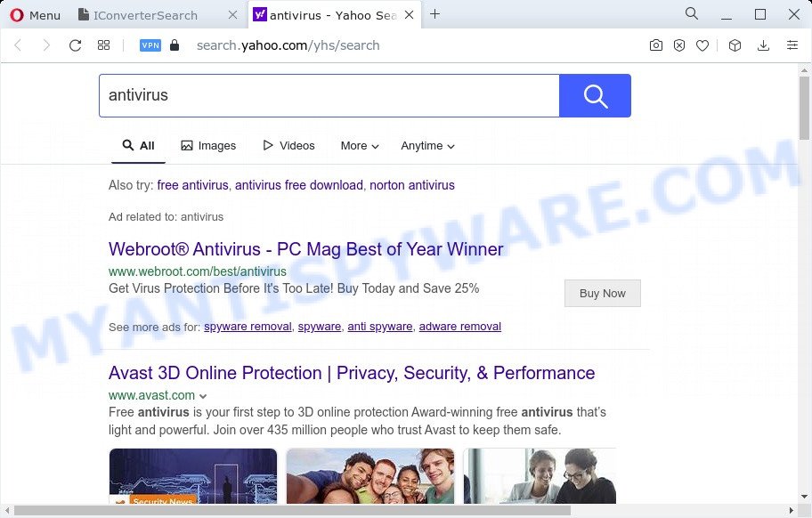
Task: Click the Buy Now button
Action: tap(602, 294)
